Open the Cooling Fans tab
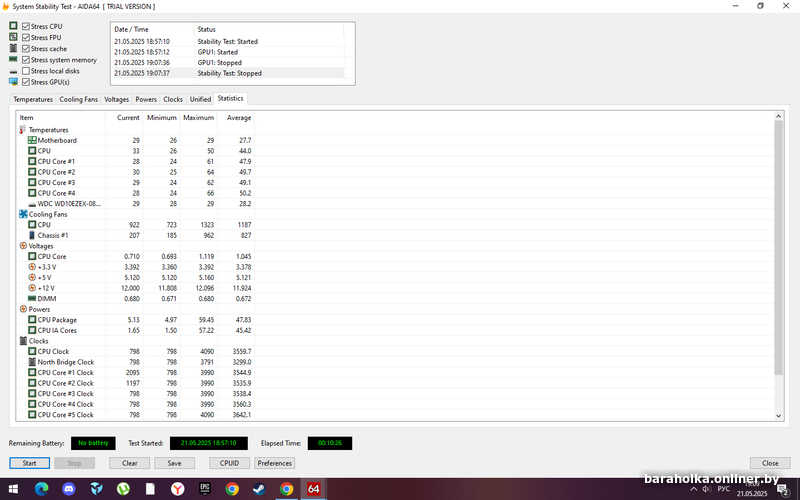Viewport: 800px width, 500px height. pyautogui.click(x=78, y=99)
